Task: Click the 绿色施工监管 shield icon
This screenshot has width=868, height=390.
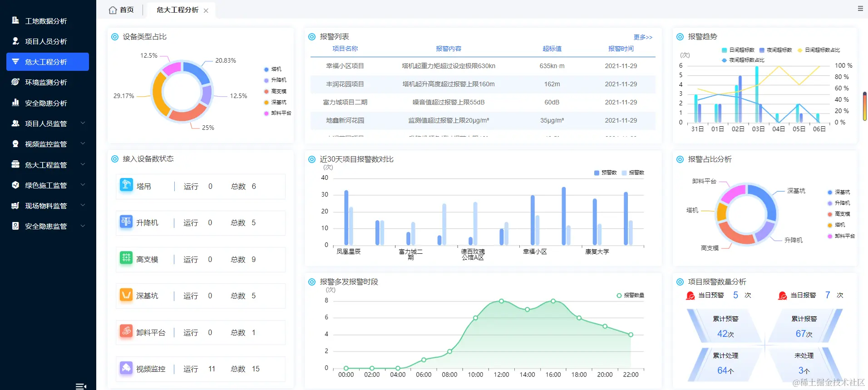Action: point(15,185)
